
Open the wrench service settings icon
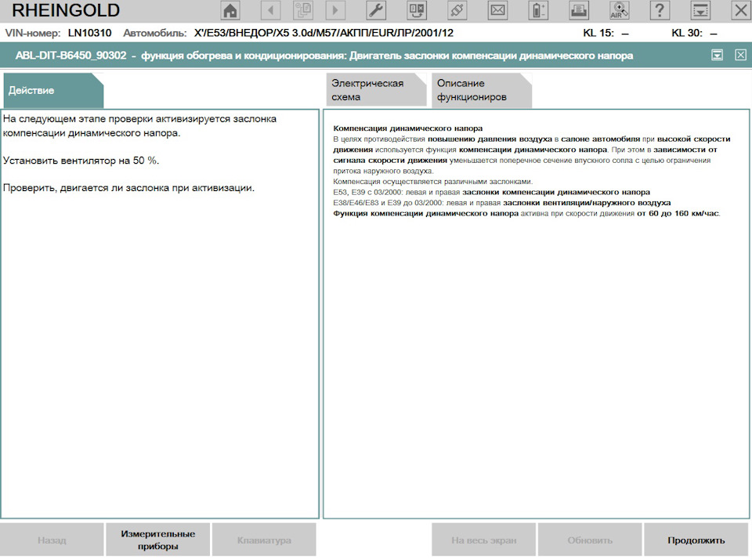[x=377, y=10]
